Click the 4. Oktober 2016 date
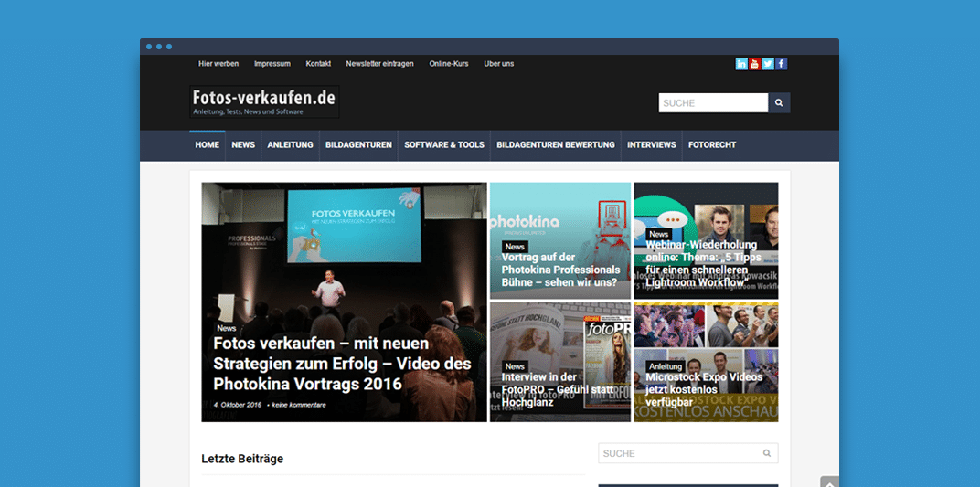Screen dimensions: 980x487 238,405
